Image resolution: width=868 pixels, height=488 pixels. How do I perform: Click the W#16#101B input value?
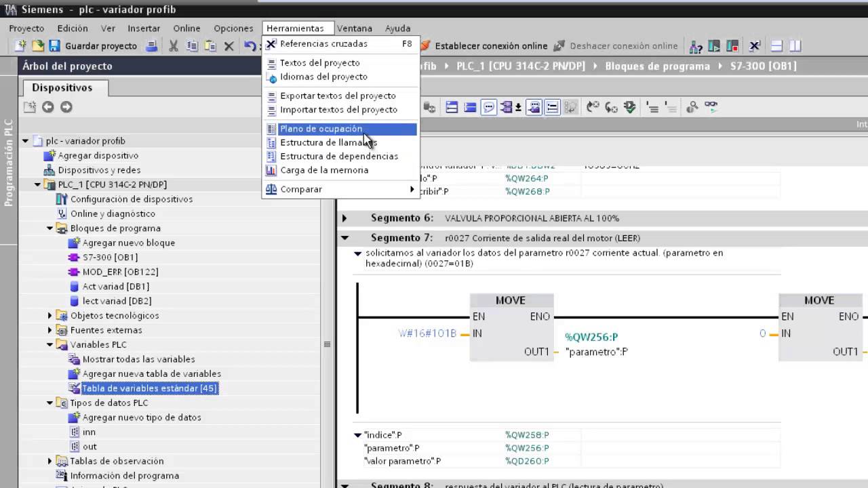(427, 333)
